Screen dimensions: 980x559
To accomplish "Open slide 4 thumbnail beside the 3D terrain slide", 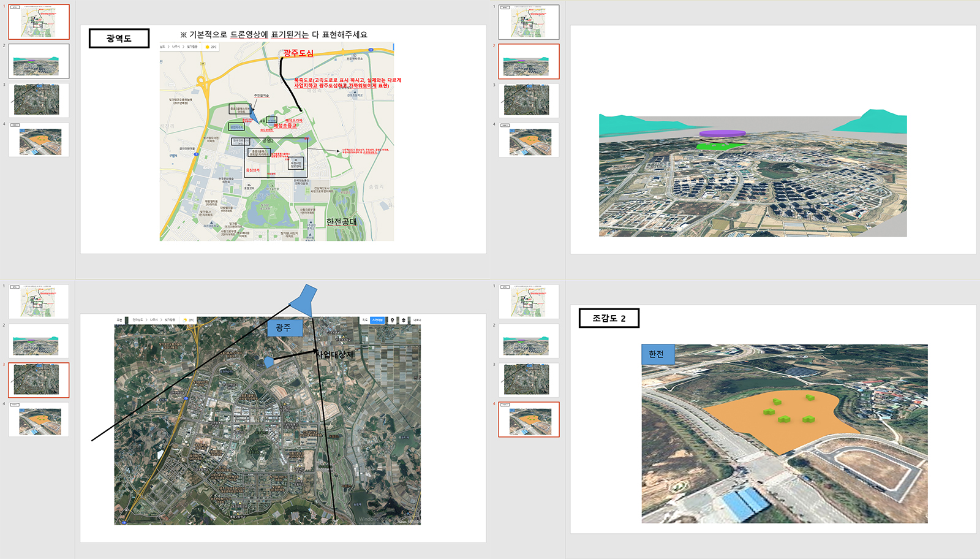I will (x=529, y=140).
